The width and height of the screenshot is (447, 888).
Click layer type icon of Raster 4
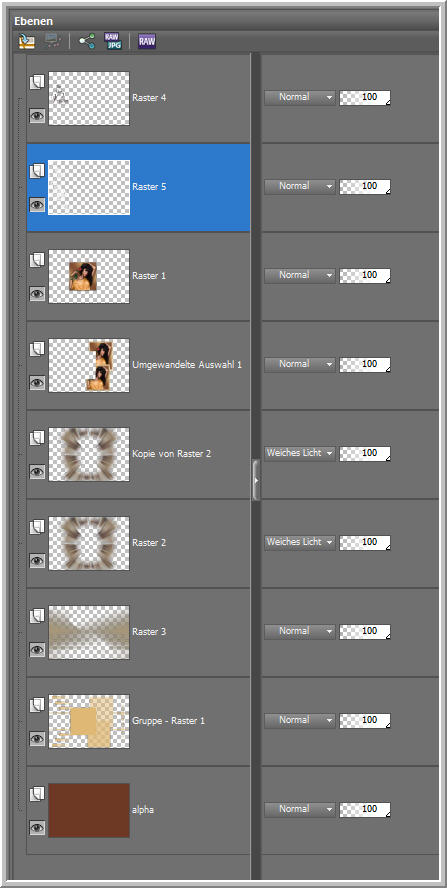(x=37, y=82)
